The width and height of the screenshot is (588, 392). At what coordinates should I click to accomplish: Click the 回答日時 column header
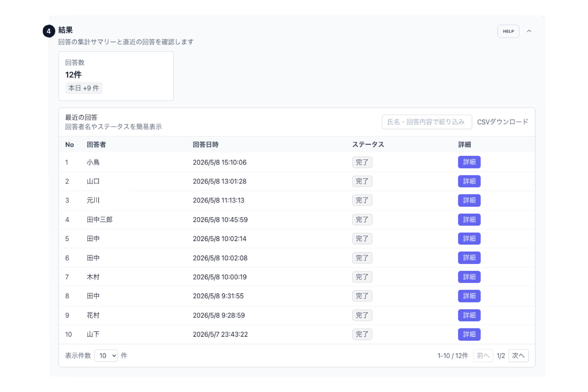coord(205,145)
